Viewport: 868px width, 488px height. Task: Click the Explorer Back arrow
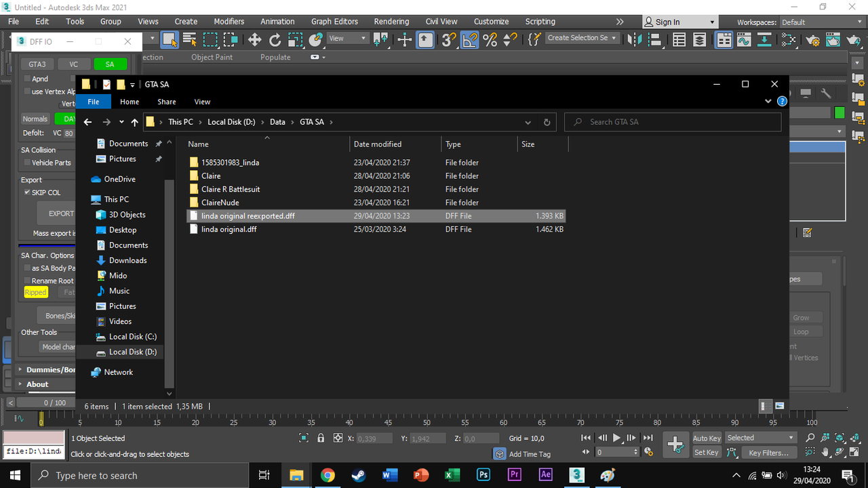pos(87,122)
